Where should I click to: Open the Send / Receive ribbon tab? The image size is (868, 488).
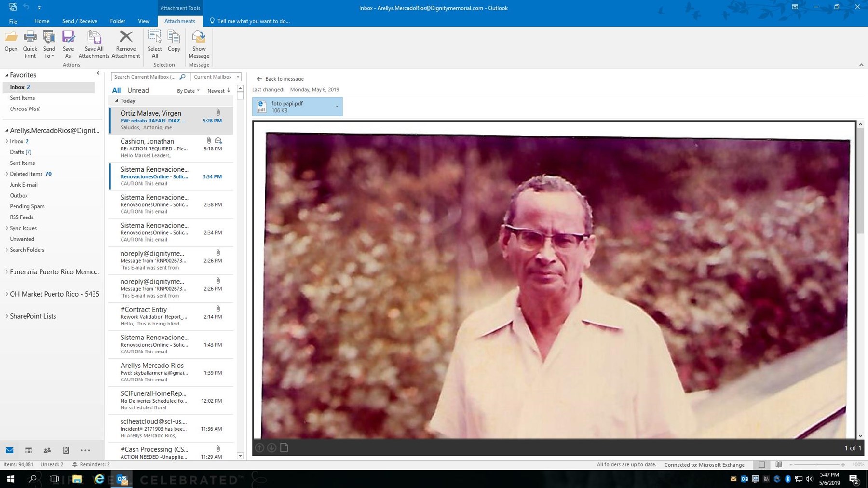(x=80, y=21)
